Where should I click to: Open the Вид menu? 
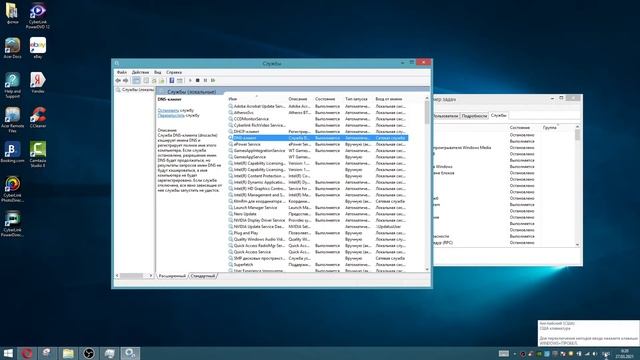[x=158, y=72]
